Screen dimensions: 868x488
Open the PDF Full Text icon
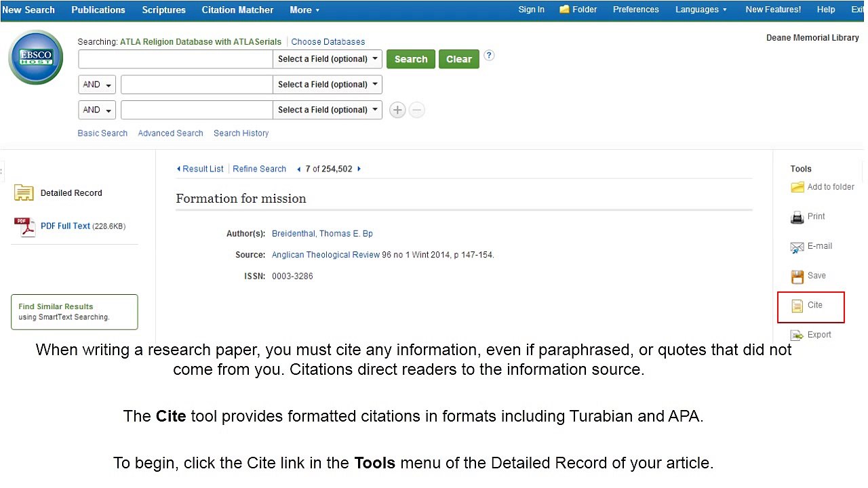click(24, 226)
